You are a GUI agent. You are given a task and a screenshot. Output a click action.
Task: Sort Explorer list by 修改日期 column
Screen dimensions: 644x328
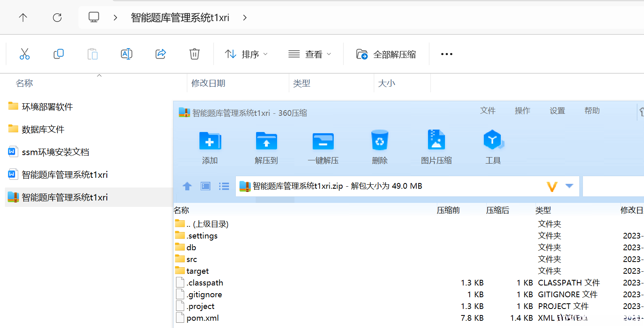208,83
